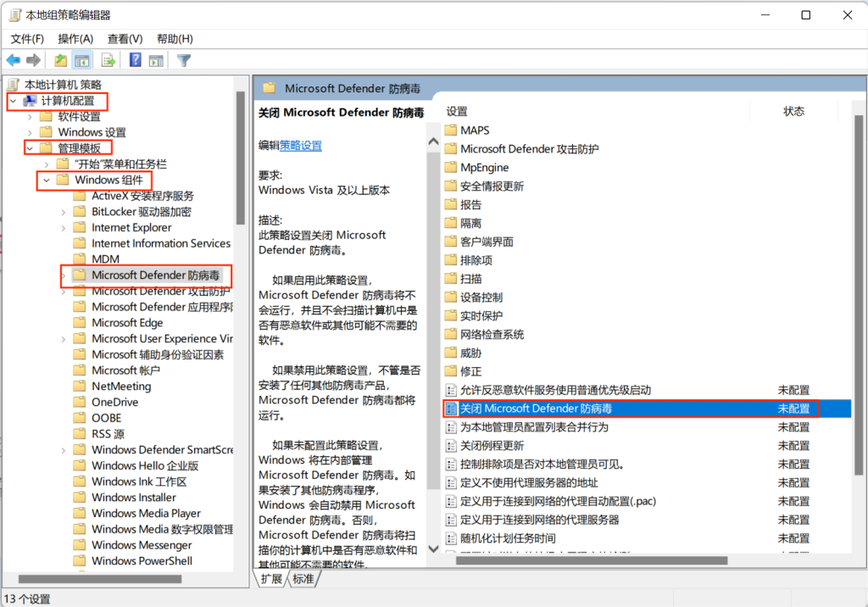
Task: Open the Help question-mark toolbar icon
Action: [135, 60]
